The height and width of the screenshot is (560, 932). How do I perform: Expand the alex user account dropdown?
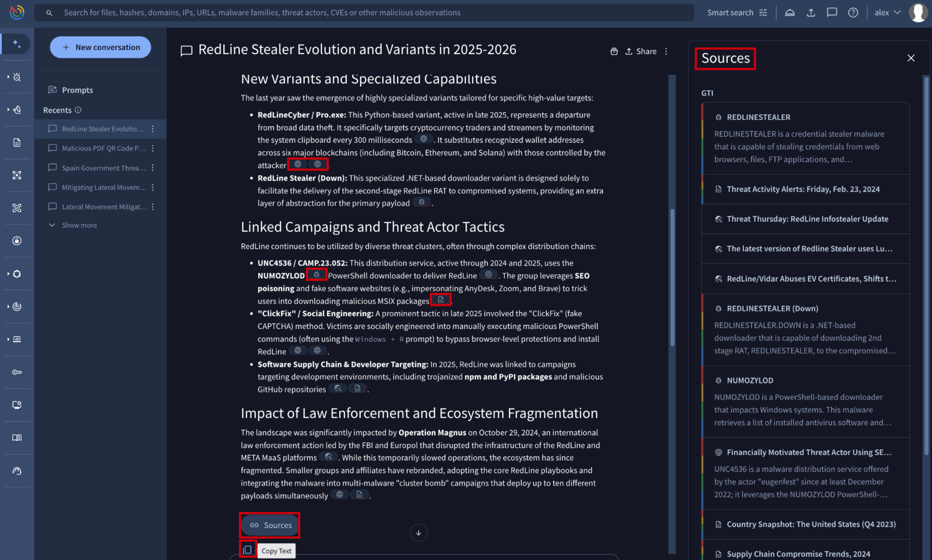888,12
